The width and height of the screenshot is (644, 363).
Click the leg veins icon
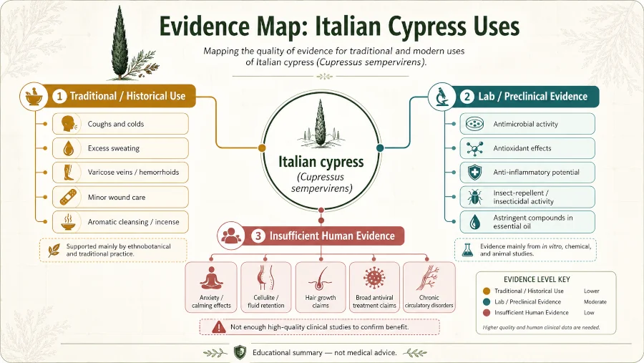click(69, 173)
